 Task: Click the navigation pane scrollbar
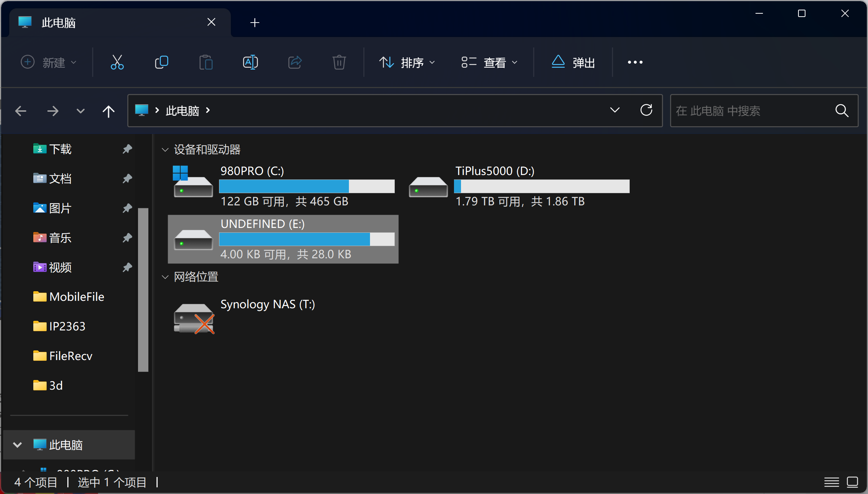pyautogui.click(x=143, y=290)
